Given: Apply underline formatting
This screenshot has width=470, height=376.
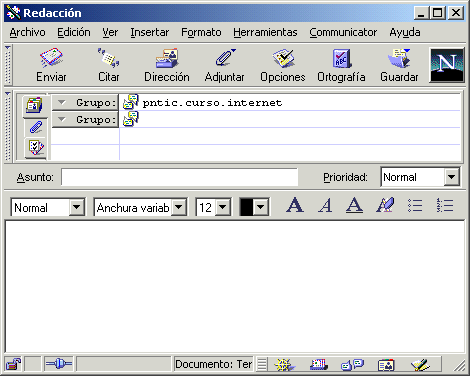Looking at the screenshot, I should 354,205.
